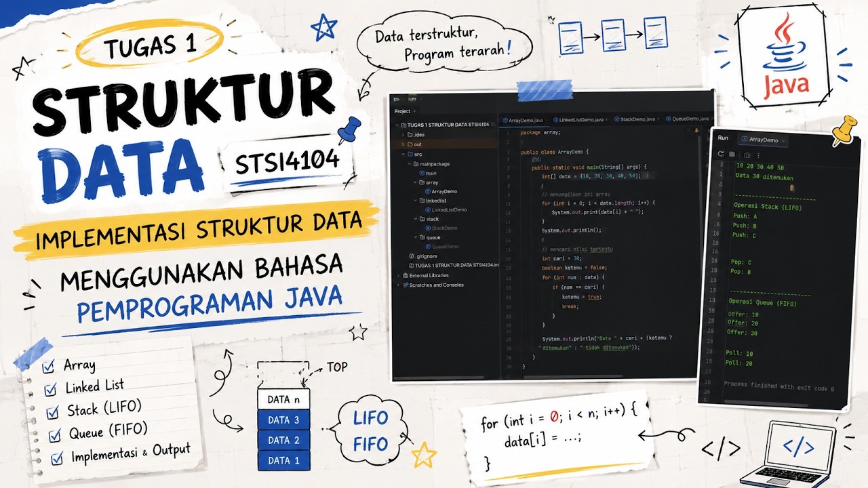Screen dimensions: 868x488
Task: Click the camera icon in Run toolbar
Action: click(747, 155)
